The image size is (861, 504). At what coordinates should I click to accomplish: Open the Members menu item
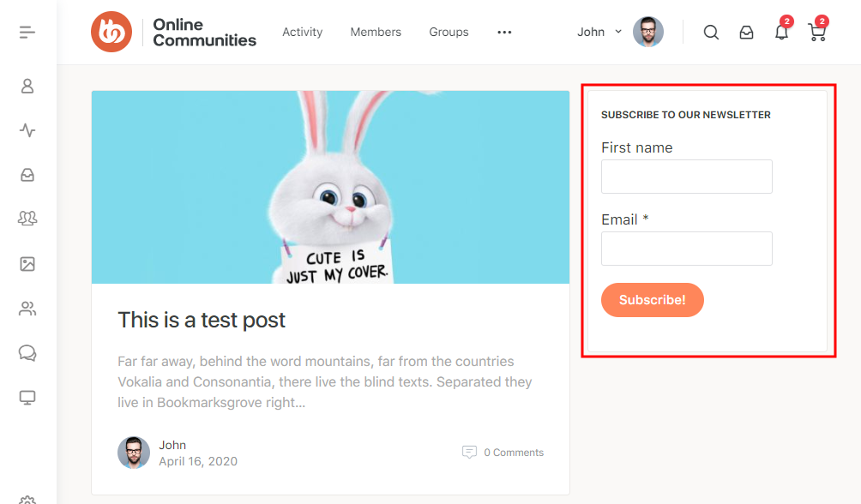point(376,33)
